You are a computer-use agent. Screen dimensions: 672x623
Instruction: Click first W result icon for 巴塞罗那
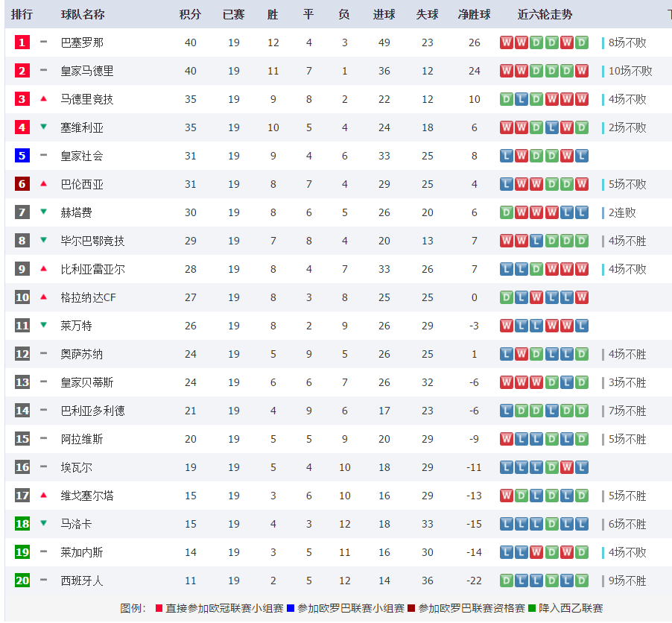(x=507, y=42)
